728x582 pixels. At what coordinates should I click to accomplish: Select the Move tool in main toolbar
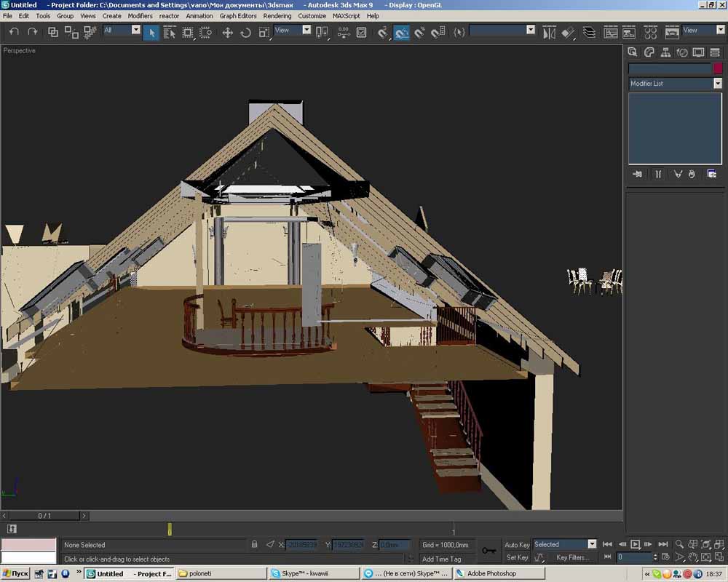[227, 33]
